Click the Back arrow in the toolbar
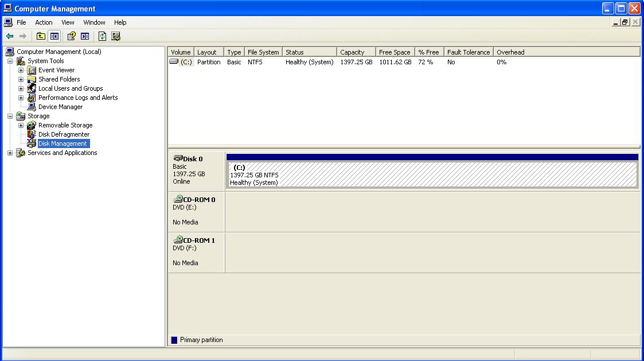The image size is (644, 361). coord(10,36)
